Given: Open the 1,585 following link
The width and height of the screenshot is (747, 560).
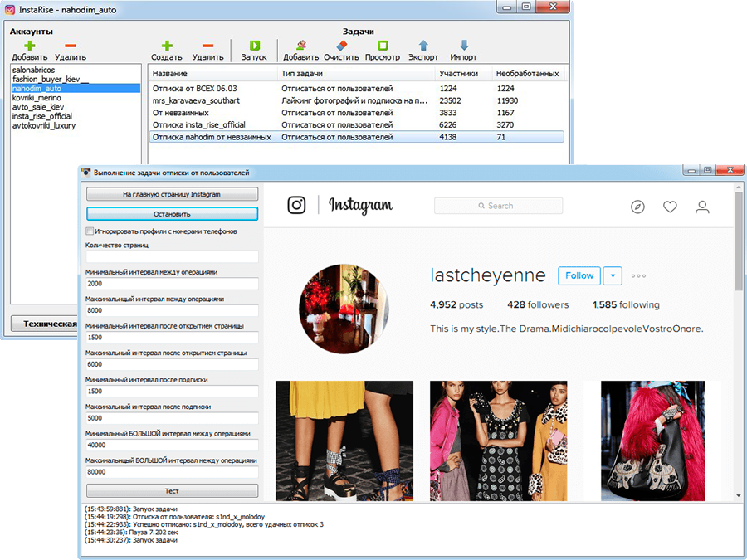Looking at the screenshot, I should [626, 304].
